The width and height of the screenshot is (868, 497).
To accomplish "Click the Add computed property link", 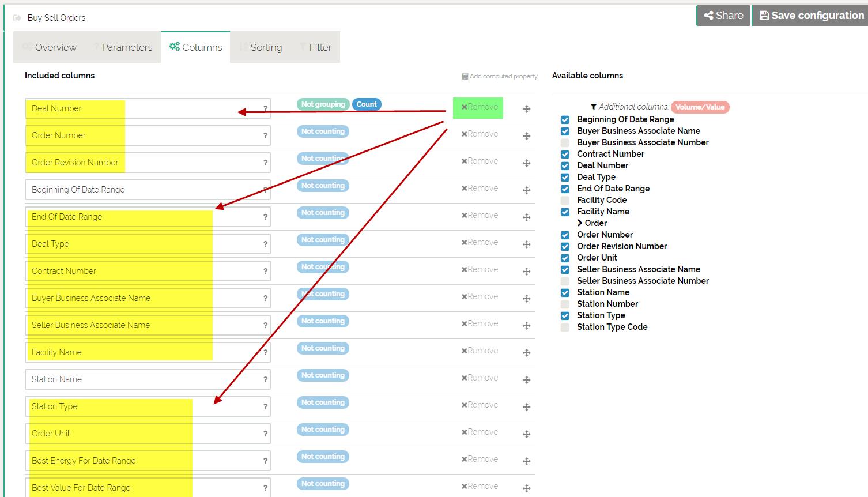I will (499, 76).
